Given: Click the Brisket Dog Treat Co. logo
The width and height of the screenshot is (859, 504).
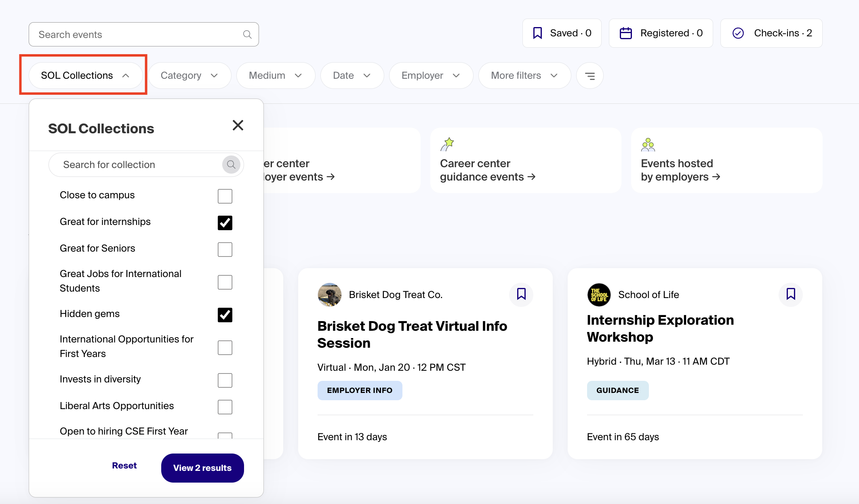Looking at the screenshot, I should (330, 295).
